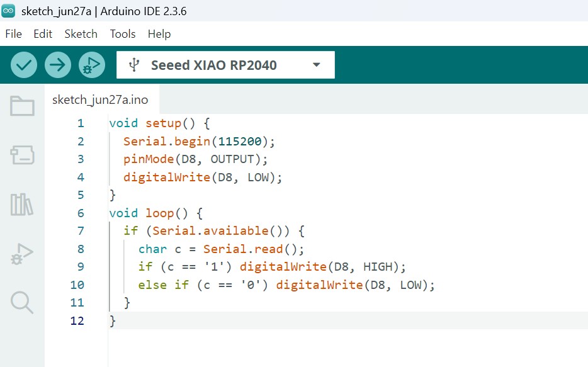
Task: Click 'digitalWrite' on line 4
Action: click(167, 178)
